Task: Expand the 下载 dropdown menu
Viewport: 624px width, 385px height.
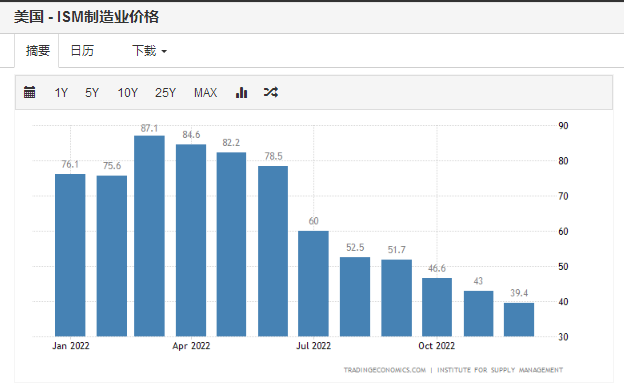Action: coord(149,51)
